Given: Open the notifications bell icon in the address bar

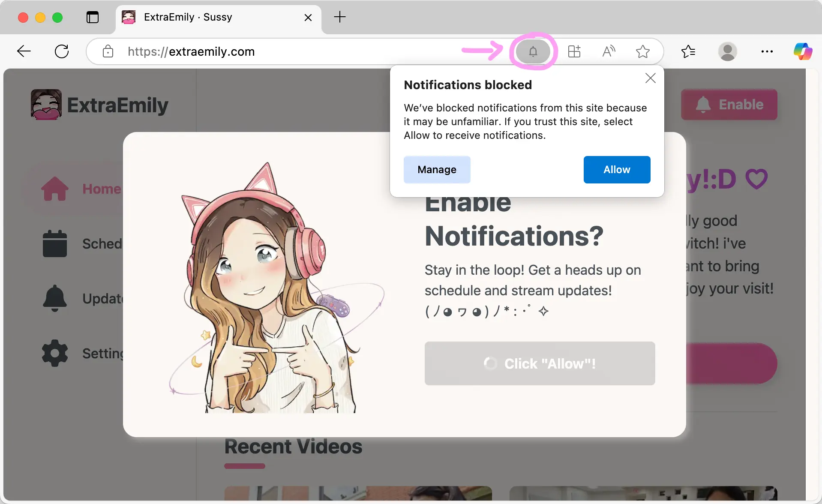Looking at the screenshot, I should pyautogui.click(x=533, y=51).
